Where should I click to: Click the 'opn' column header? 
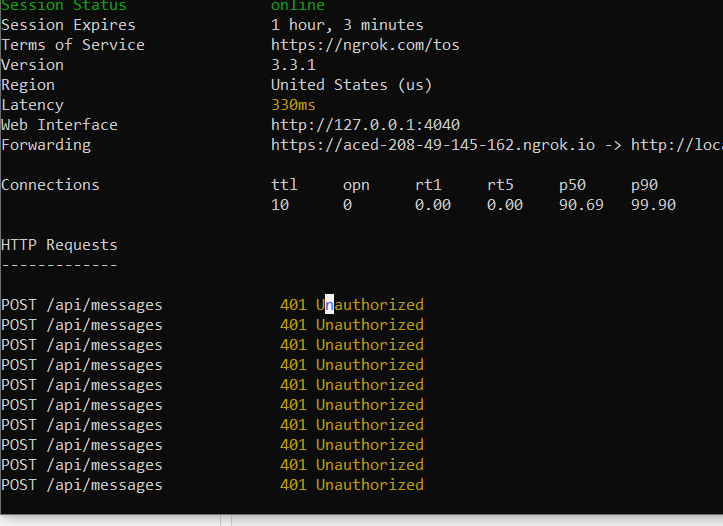coord(356,186)
